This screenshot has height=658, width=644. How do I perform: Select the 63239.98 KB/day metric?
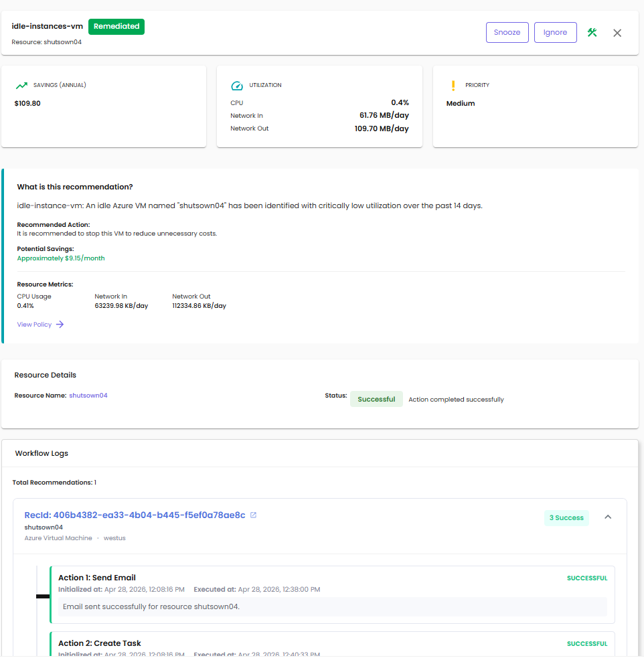121,305
